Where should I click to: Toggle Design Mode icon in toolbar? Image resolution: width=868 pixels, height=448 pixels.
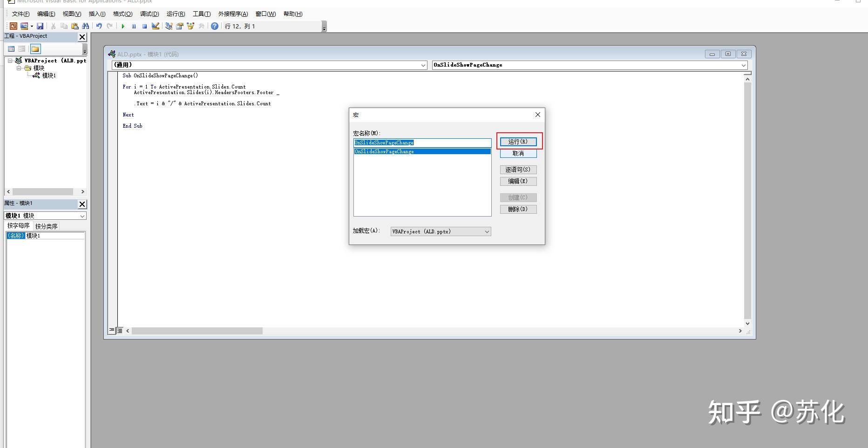coord(156,26)
